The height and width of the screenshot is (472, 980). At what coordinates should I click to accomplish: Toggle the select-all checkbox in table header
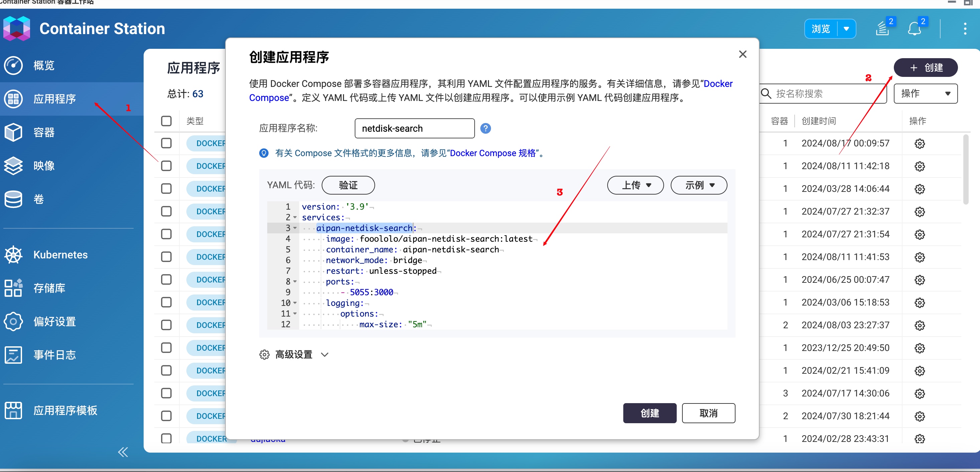click(x=166, y=121)
